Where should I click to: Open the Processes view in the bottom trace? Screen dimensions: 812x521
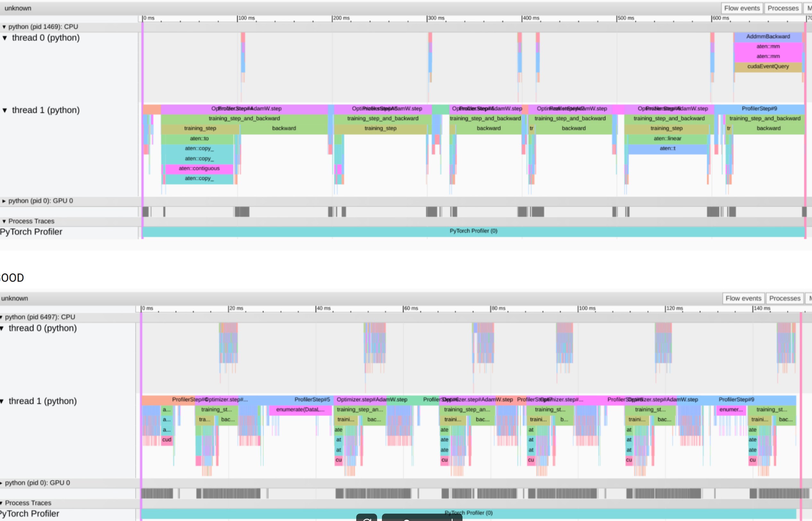(785, 298)
